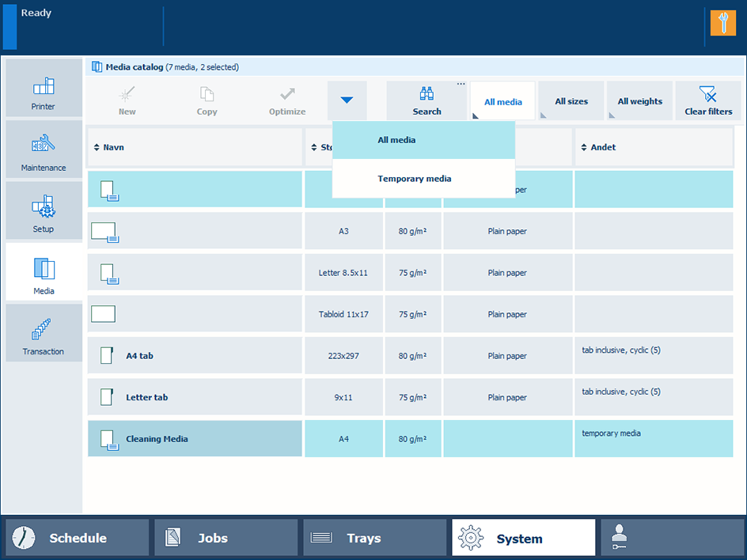
Task: Expand the toolbar's blue down arrow
Action: coord(347,100)
